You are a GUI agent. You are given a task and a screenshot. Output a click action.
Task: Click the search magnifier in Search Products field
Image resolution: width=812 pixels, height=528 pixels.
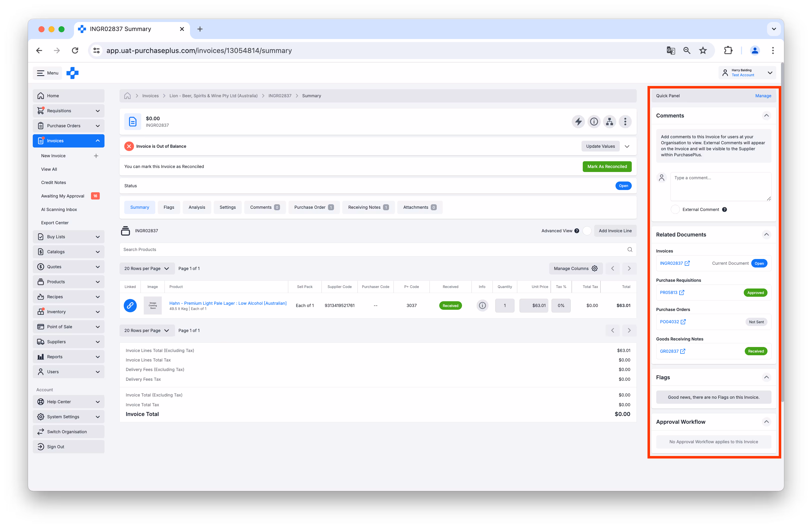pyautogui.click(x=630, y=249)
